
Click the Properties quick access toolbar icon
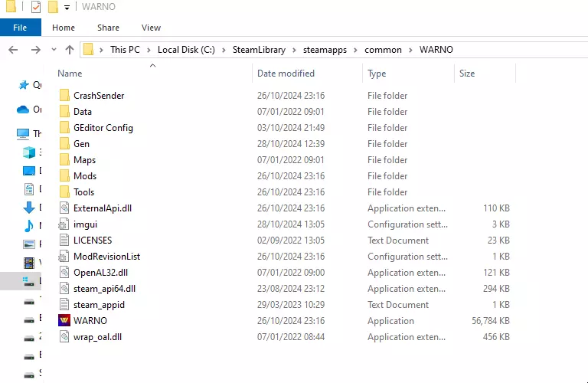coord(36,7)
